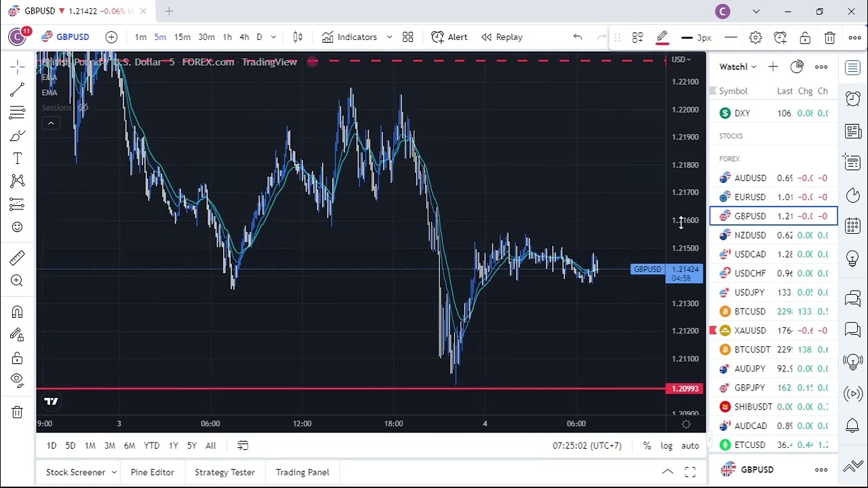Screen dimensions: 868x488
Task: Add a symbol to the watchlist
Action: pyautogui.click(x=773, y=66)
